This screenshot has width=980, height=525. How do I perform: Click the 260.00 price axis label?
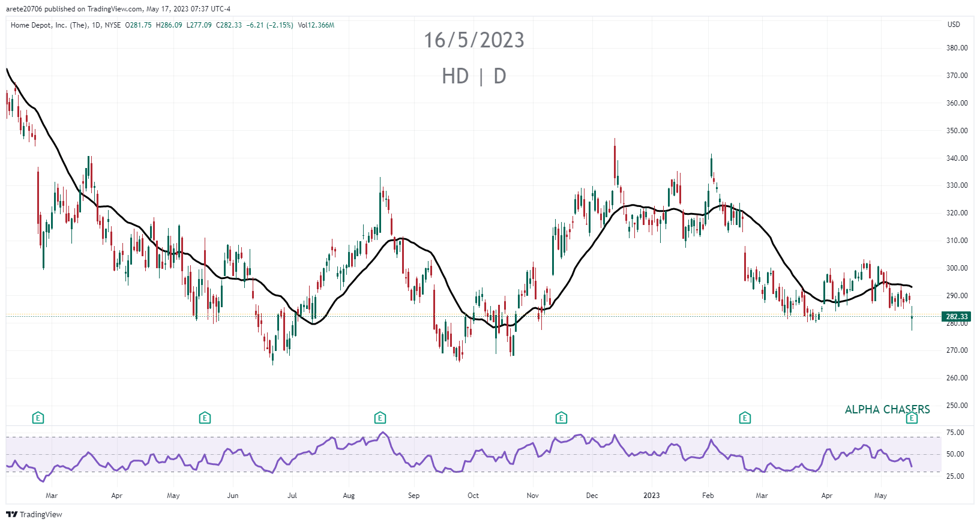pos(957,378)
